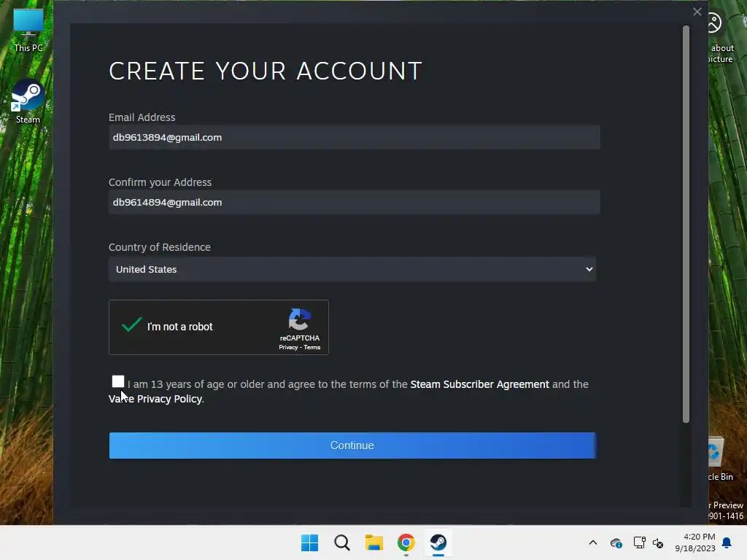Launch File Explorer from taskbar
Viewport: 747px width, 560px height.
click(x=374, y=542)
